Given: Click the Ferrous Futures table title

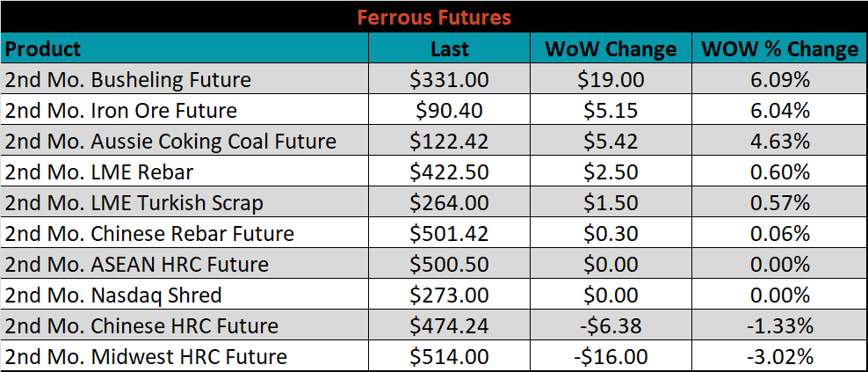Looking at the screenshot, I should (x=434, y=18).
